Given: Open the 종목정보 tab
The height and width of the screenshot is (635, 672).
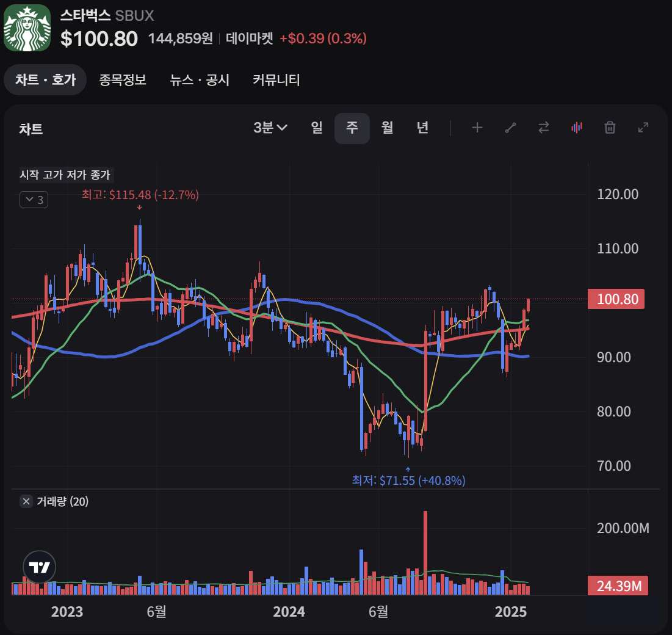Looking at the screenshot, I should (123, 80).
